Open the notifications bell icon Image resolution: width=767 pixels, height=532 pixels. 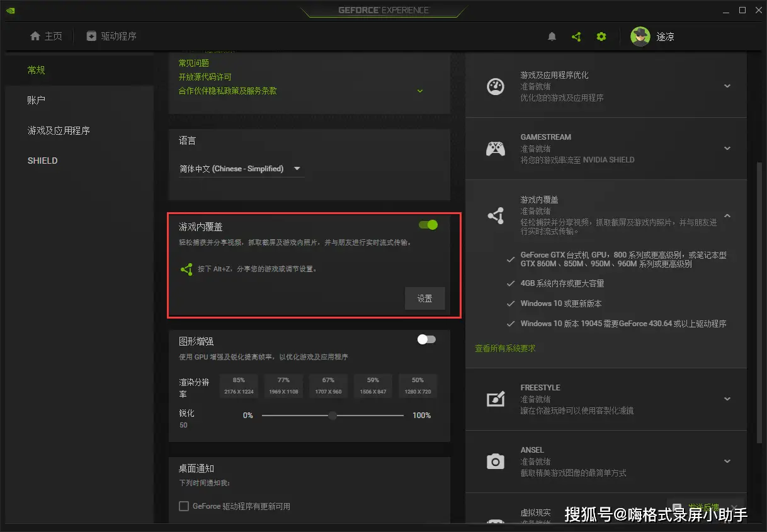point(552,37)
